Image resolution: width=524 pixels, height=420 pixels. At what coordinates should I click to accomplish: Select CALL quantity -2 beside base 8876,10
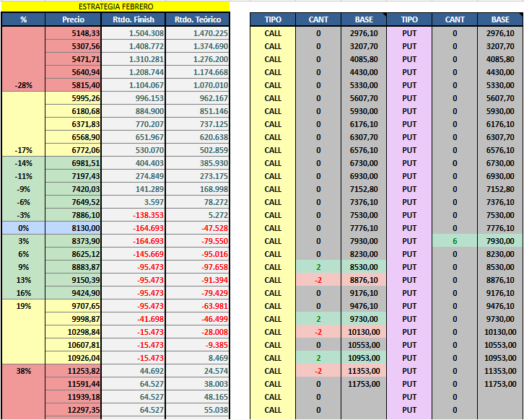(318, 280)
